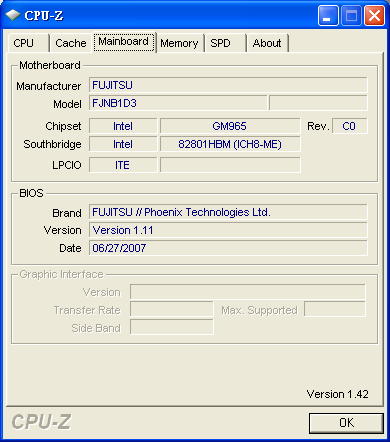Click the BIOS Date label
This screenshot has width=390, height=442.
click(x=70, y=248)
